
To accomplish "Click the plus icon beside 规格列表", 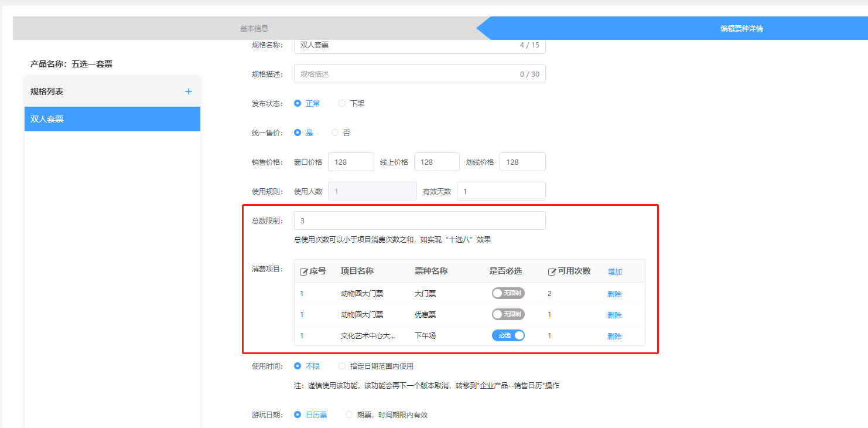I will tap(188, 92).
